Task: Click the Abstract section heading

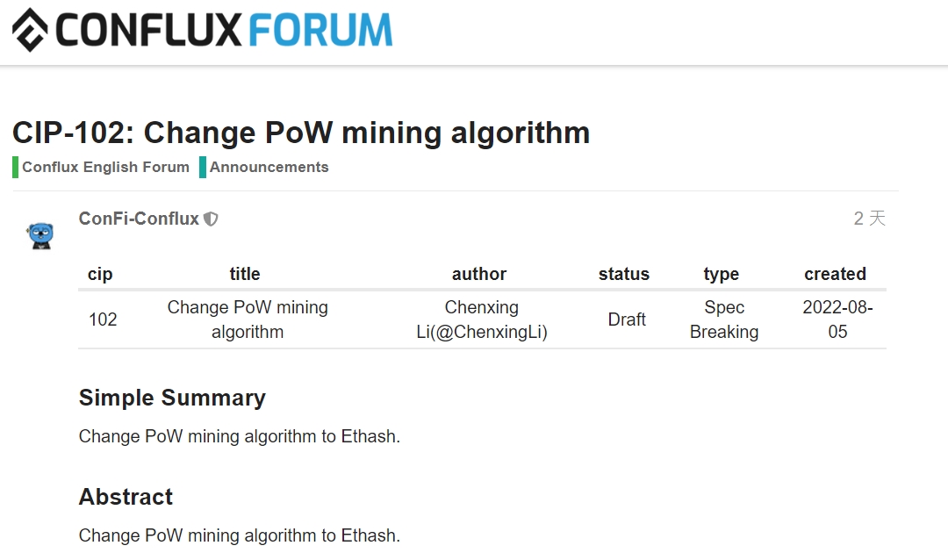Action: (126, 497)
